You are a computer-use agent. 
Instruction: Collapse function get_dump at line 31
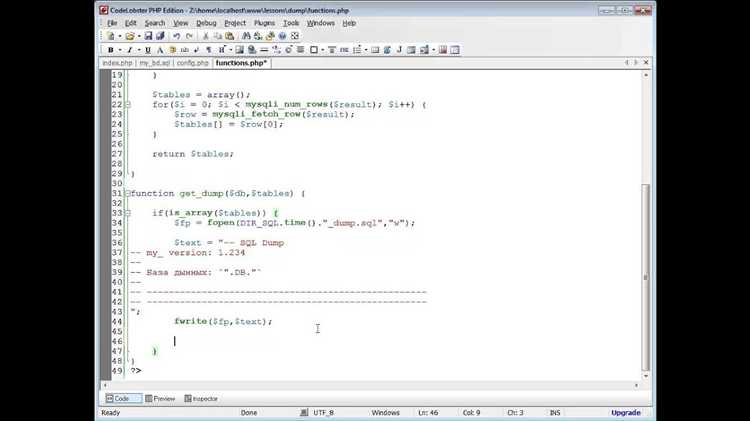pyautogui.click(x=128, y=193)
